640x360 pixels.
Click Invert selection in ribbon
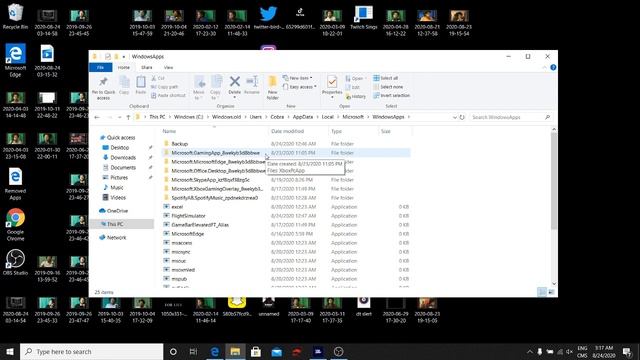pyautogui.click(x=391, y=96)
